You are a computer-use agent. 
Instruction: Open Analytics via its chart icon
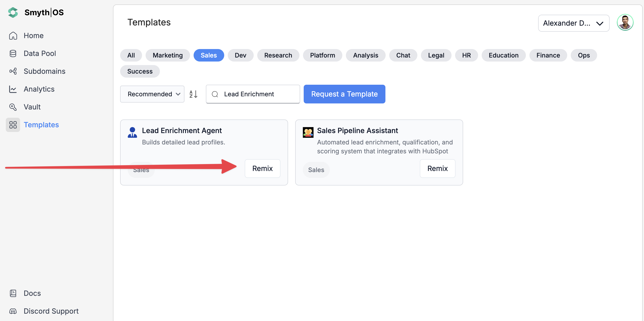tap(13, 89)
